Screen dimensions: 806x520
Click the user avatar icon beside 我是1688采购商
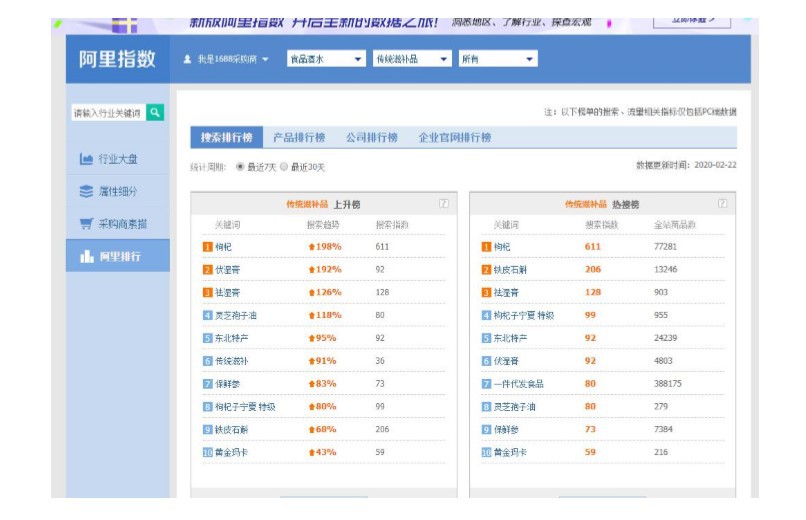(188, 59)
